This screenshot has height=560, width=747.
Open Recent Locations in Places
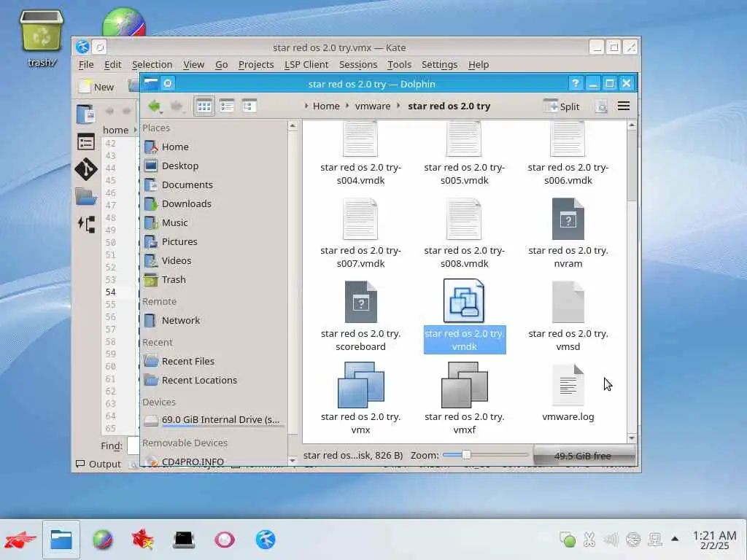pyautogui.click(x=214, y=381)
